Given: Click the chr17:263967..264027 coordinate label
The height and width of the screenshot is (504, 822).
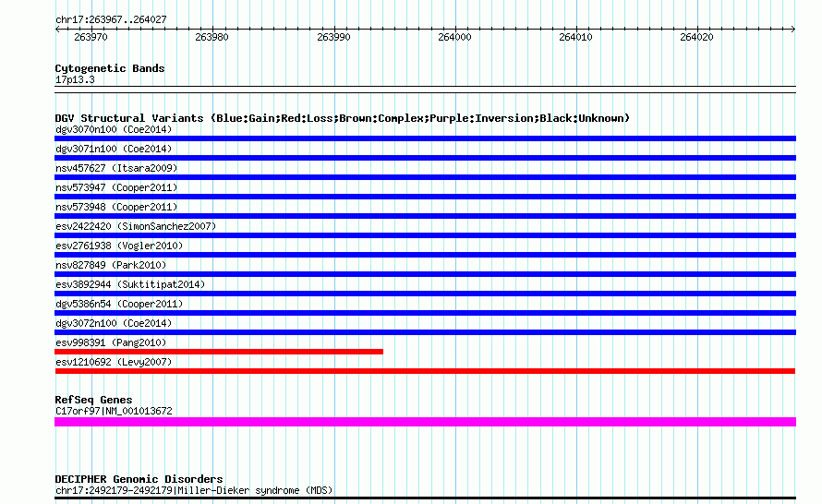Looking at the screenshot, I should coord(111,20).
